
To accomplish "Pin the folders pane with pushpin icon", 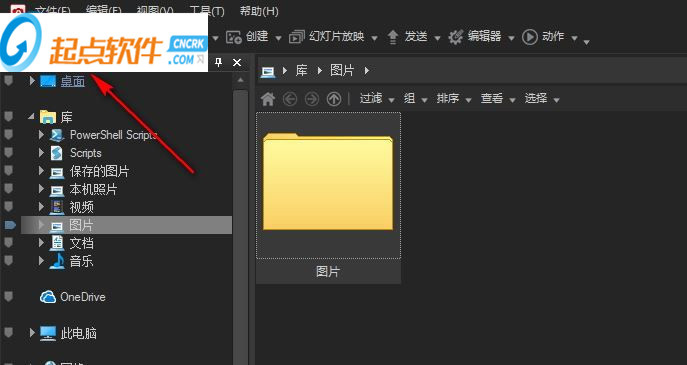I will tap(218, 63).
